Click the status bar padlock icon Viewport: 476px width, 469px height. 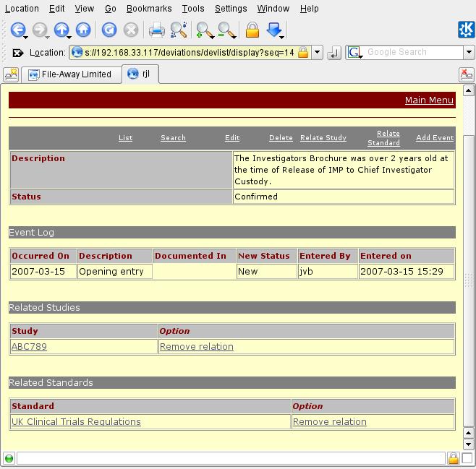coord(454,458)
